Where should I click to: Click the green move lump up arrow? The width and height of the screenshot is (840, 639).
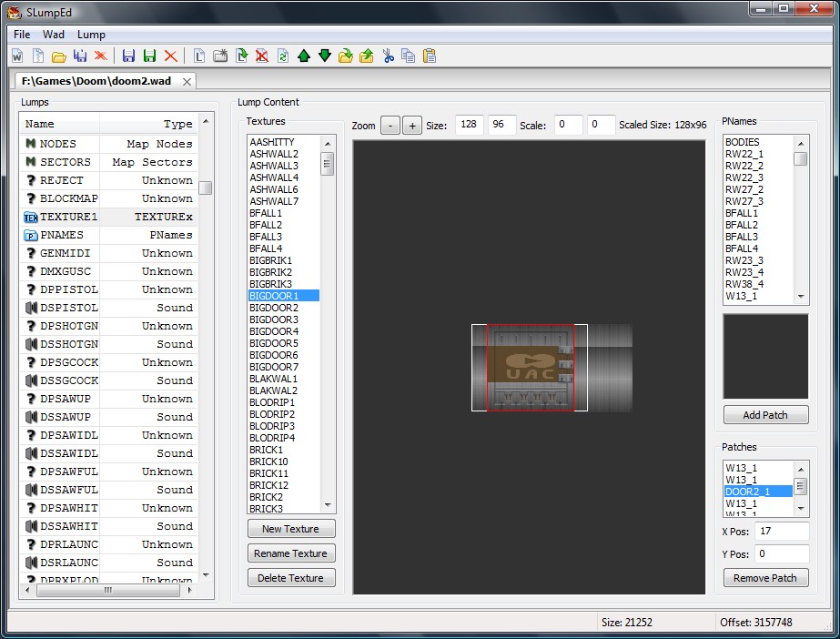click(x=304, y=56)
